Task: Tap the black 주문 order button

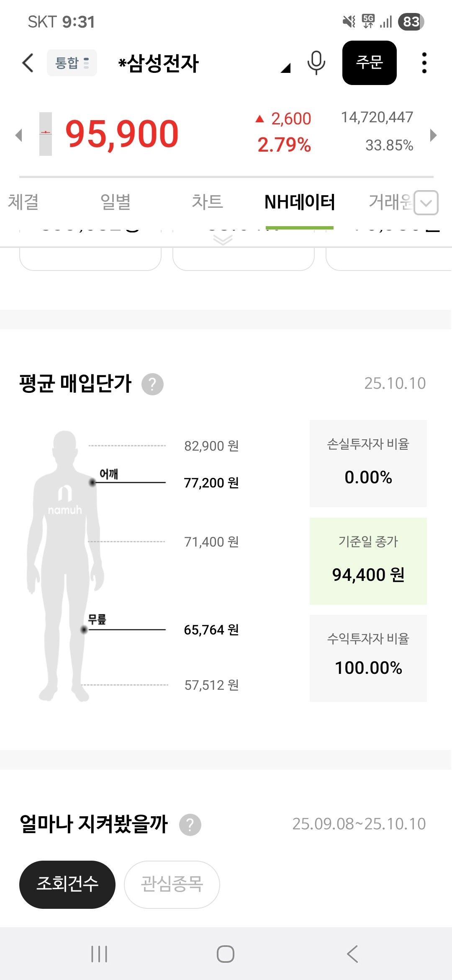Action: click(x=369, y=63)
